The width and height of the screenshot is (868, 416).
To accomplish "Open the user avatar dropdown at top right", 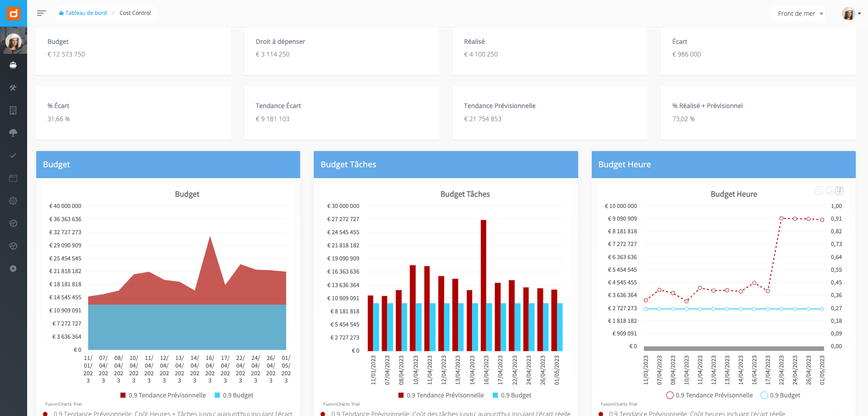I will (x=851, y=14).
